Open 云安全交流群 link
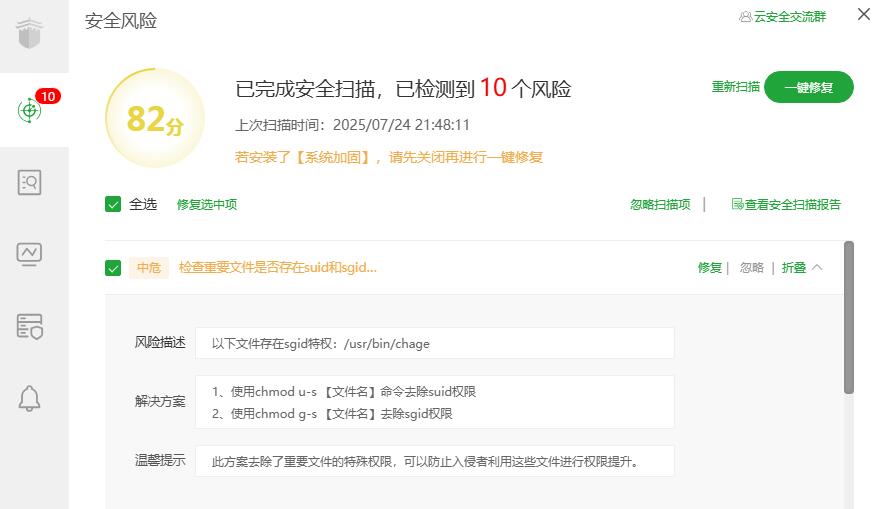This screenshot has width=886, height=509. click(x=789, y=17)
